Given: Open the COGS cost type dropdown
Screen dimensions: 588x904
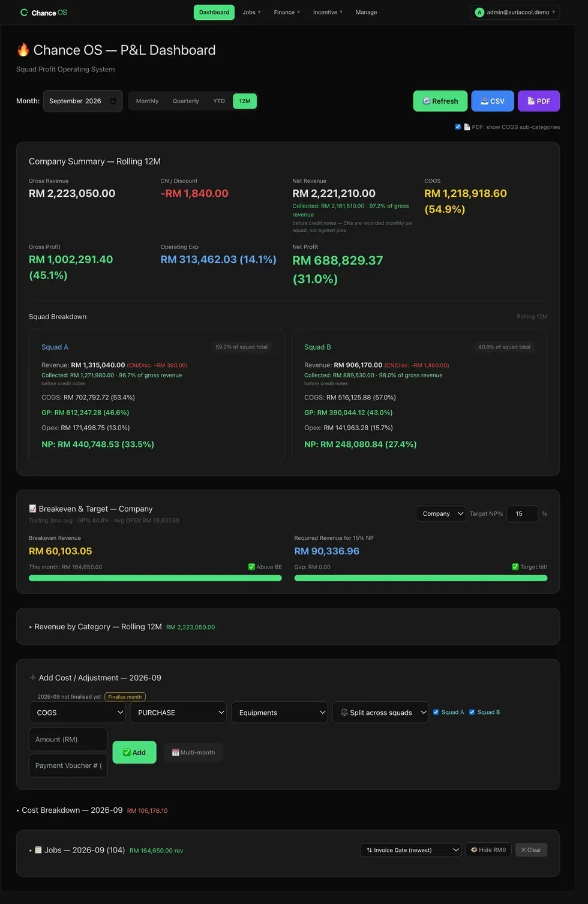Looking at the screenshot, I should coord(77,713).
